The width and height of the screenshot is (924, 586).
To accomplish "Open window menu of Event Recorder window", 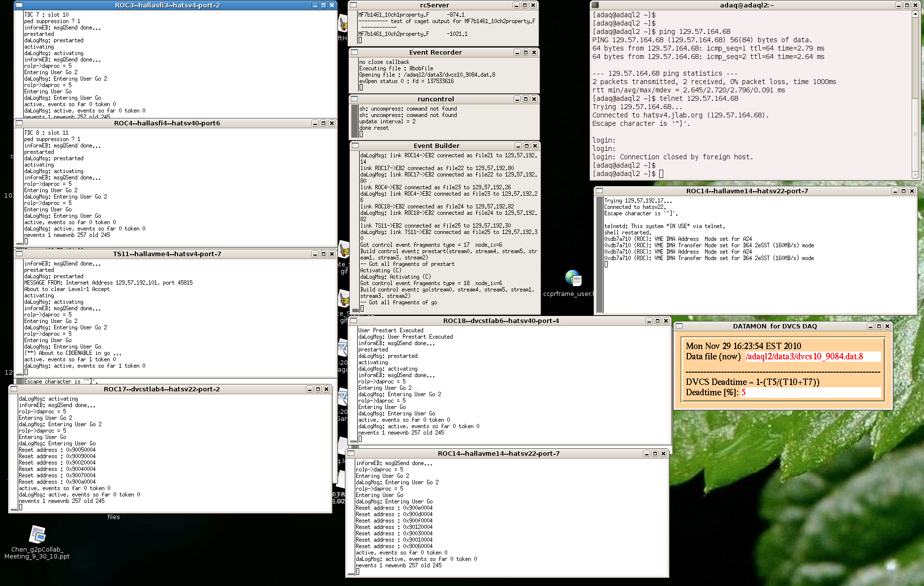I will tap(354, 52).
